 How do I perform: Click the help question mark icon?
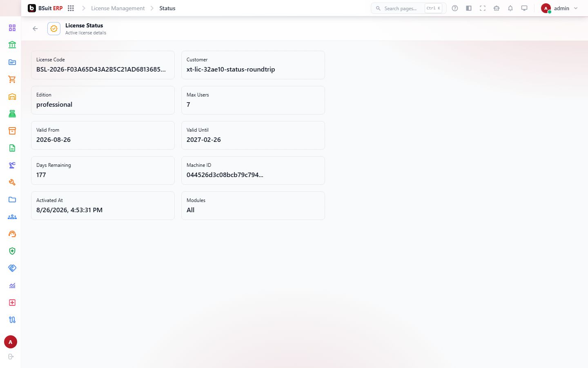coord(455,8)
